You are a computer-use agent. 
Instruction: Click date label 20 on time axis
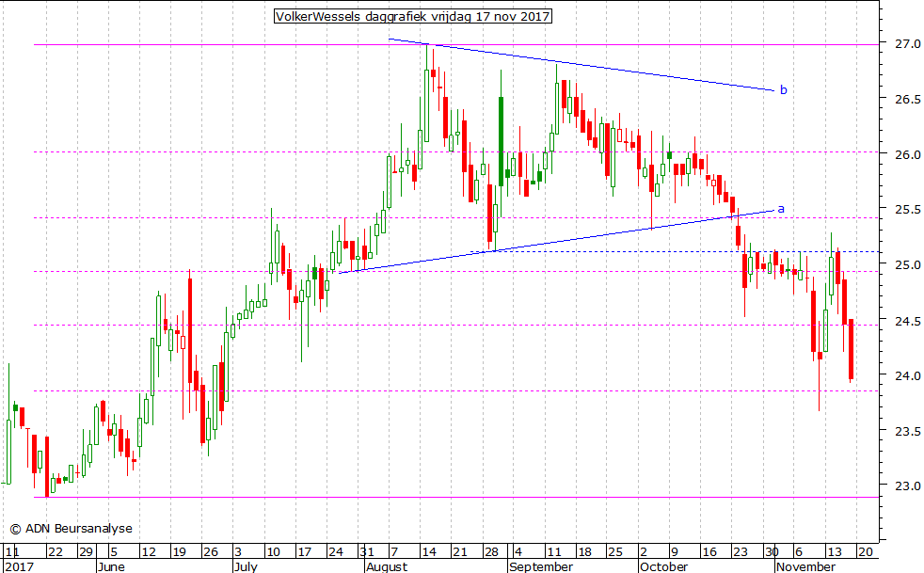pos(865,552)
